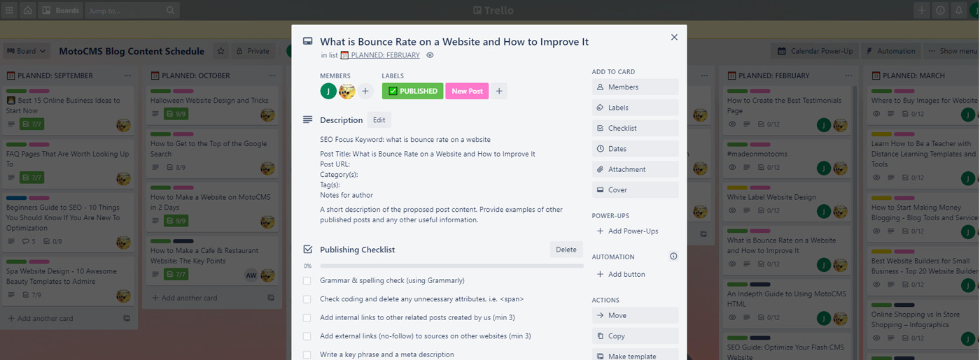Tick the Check coding and delete attributes item
Screen dimensions: 980x360
pos(307,299)
